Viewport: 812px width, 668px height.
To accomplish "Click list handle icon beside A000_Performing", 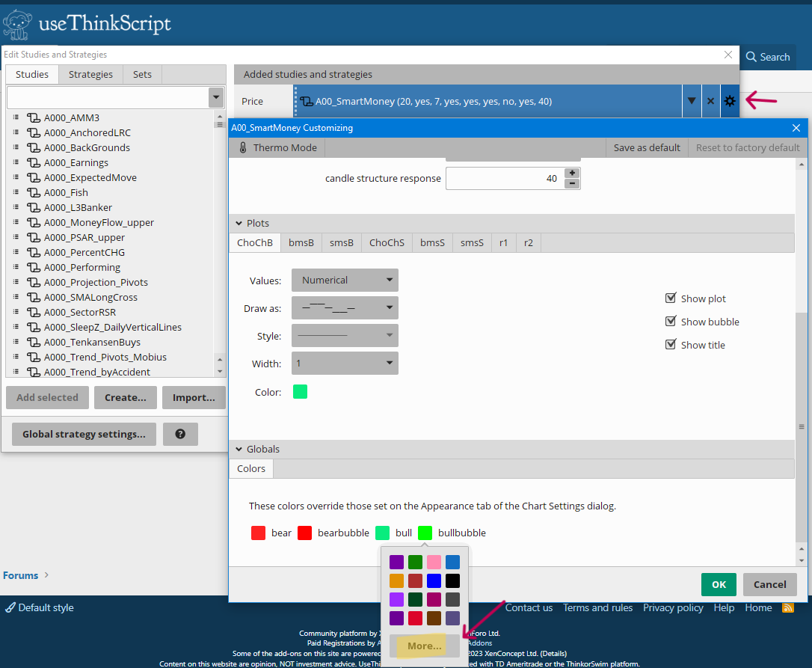I will 16,267.
